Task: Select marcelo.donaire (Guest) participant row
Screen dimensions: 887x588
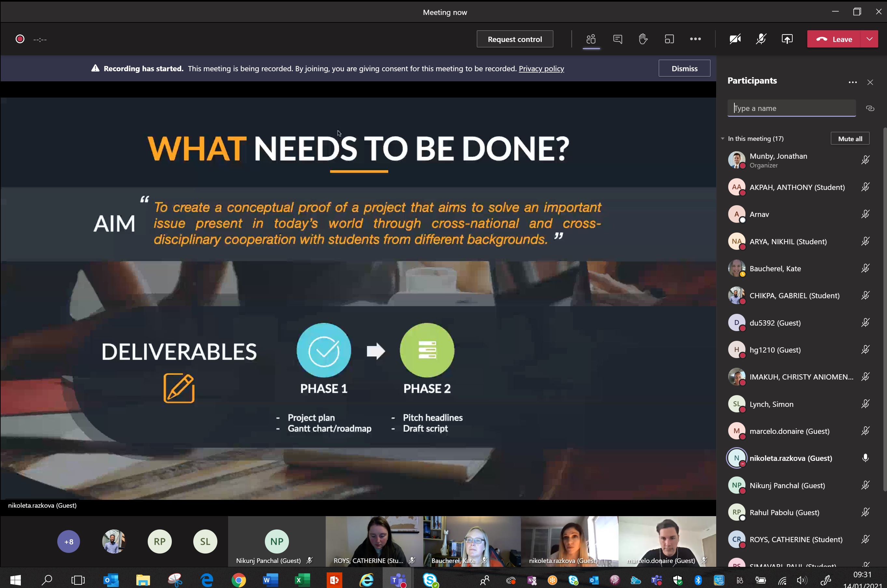Action: (x=799, y=431)
